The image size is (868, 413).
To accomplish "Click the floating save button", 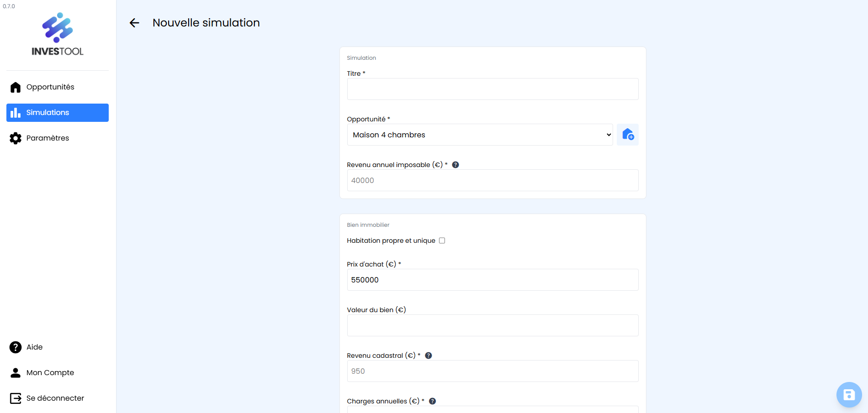I will (849, 395).
